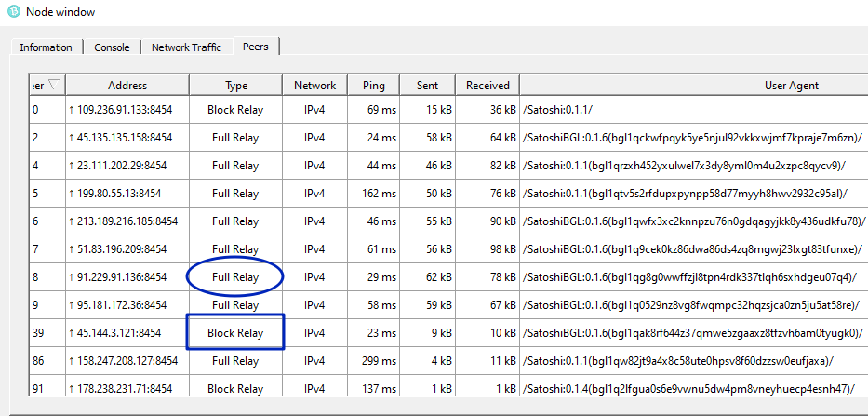Open the Network Traffic tab

[187, 47]
